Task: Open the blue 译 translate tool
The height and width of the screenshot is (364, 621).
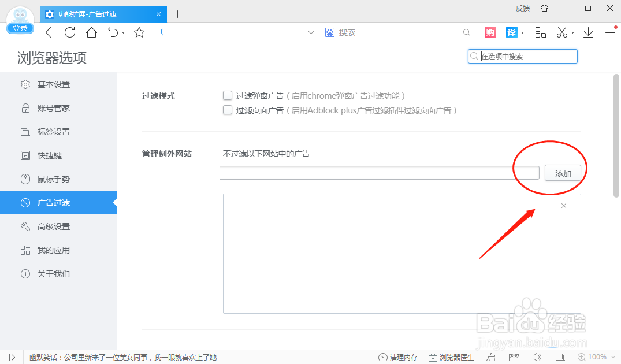Action: point(511,32)
